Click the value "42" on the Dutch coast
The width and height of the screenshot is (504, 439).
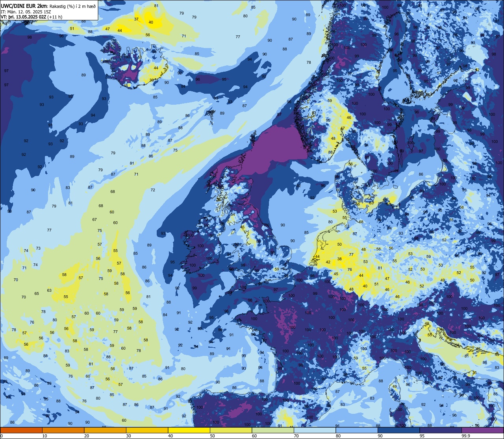[328, 262]
